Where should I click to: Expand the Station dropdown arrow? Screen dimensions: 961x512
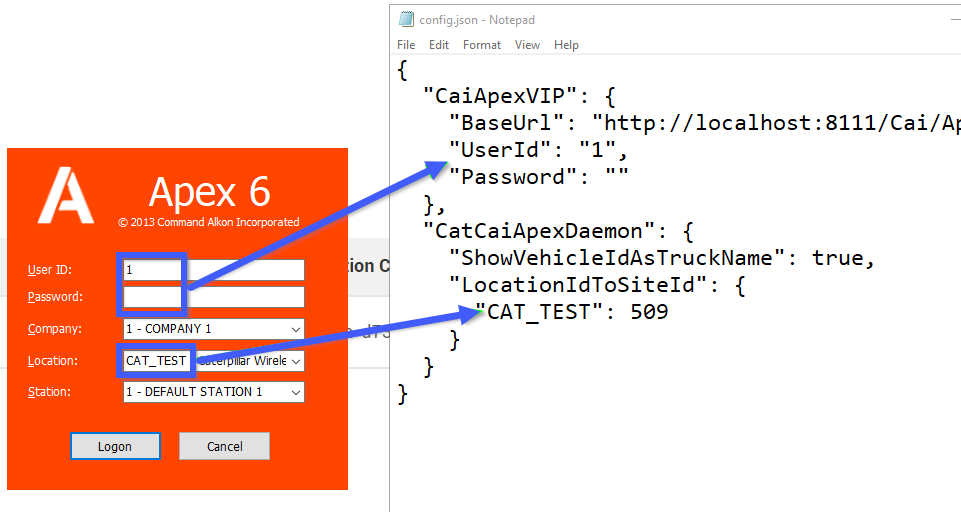point(295,392)
